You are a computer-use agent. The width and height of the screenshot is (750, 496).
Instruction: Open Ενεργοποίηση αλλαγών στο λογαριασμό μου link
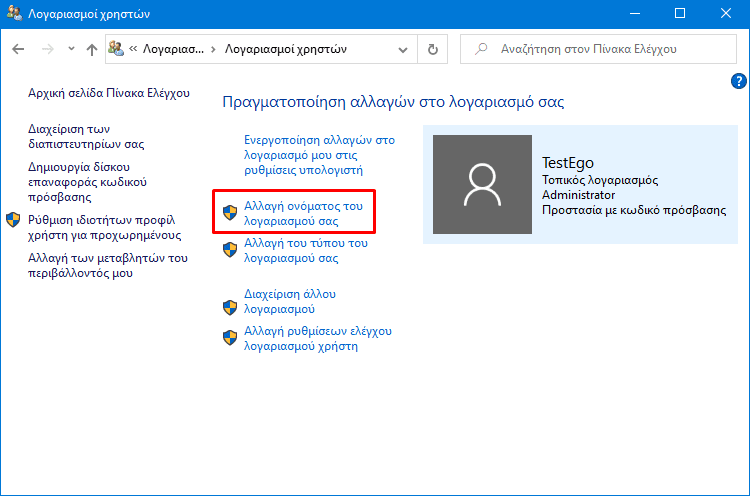click(x=320, y=155)
